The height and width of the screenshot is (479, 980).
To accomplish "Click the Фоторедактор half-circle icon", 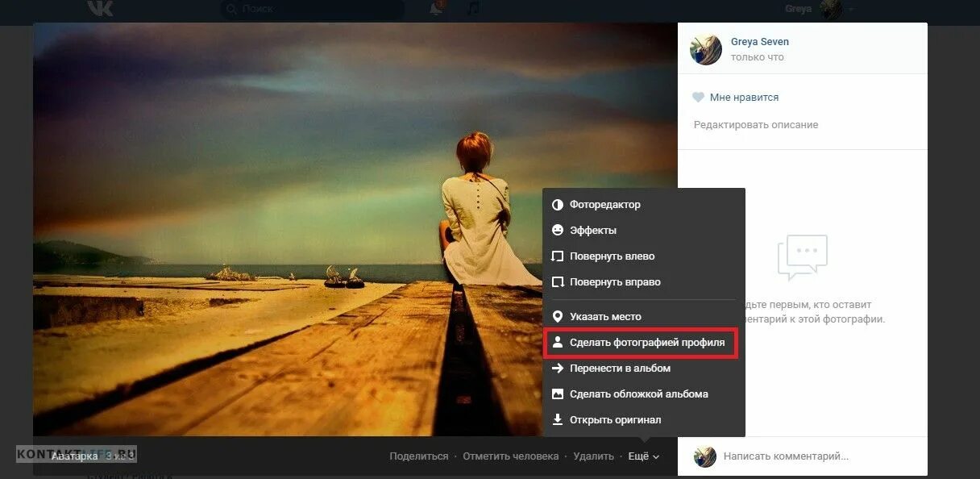I will pos(557,205).
